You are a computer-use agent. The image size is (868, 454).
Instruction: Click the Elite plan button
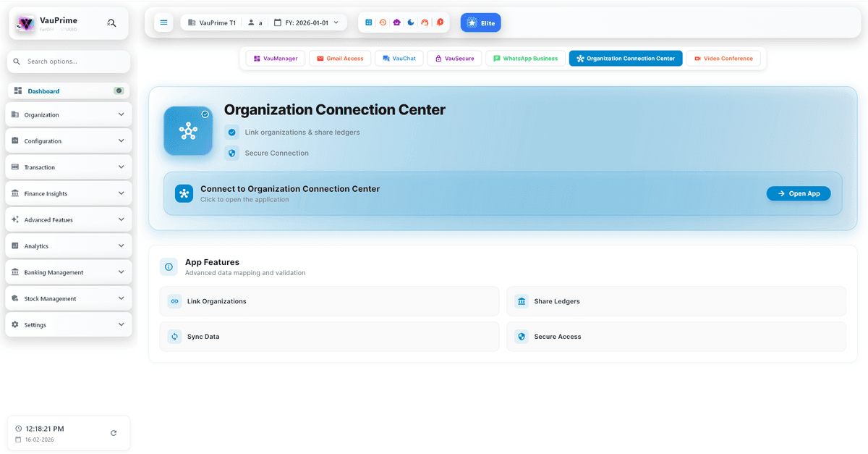[480, 23]
